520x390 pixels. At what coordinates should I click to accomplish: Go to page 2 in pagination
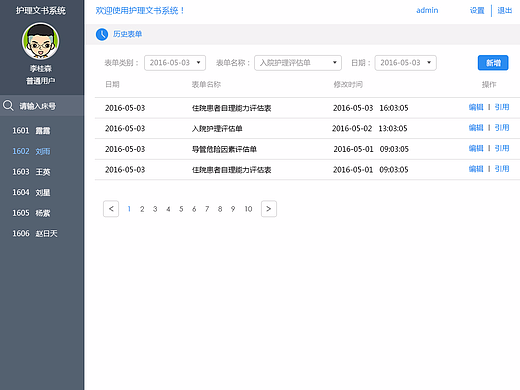[142, 209]
